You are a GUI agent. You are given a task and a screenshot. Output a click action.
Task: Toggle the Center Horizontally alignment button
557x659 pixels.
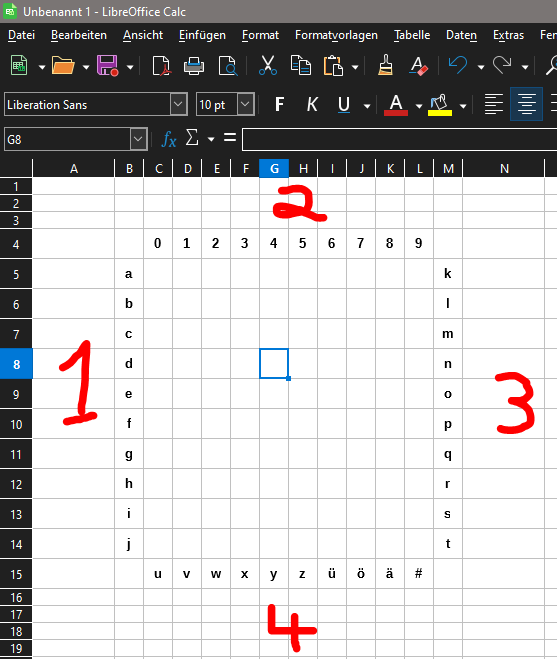point(526,104)
